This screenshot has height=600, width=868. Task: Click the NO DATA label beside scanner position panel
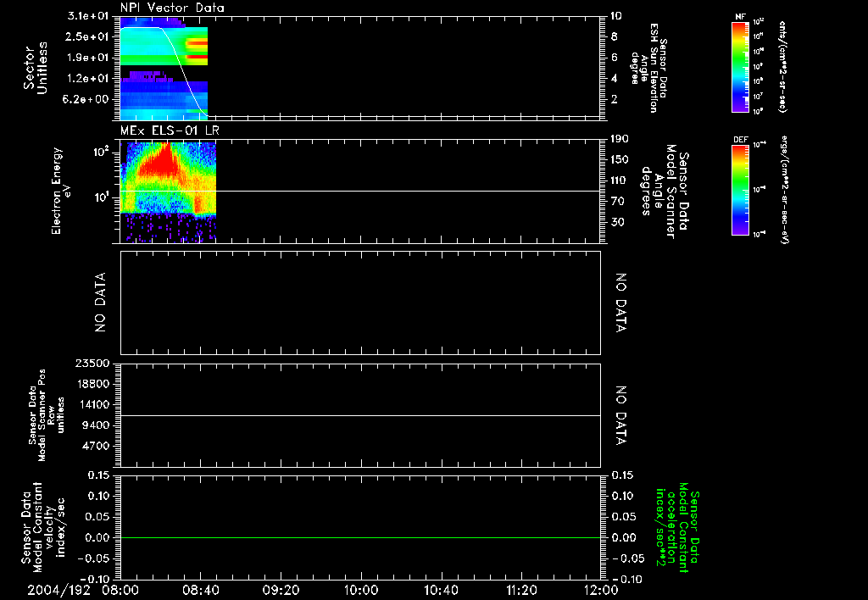621,415
